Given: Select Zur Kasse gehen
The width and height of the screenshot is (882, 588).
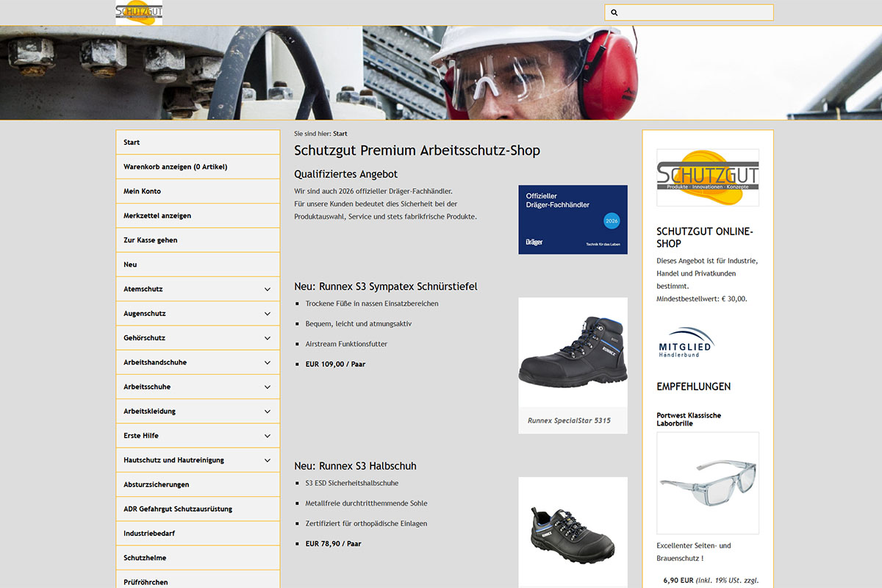Looking at the screenshot, I should point(198,240).
